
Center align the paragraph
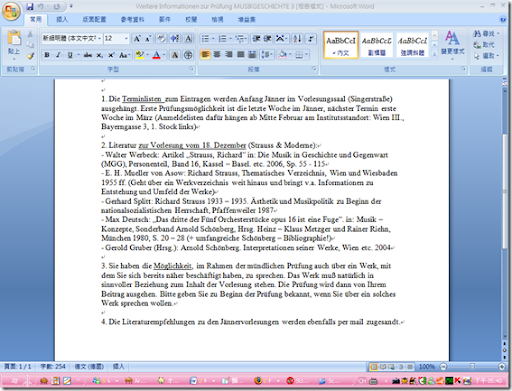point(217,55)
